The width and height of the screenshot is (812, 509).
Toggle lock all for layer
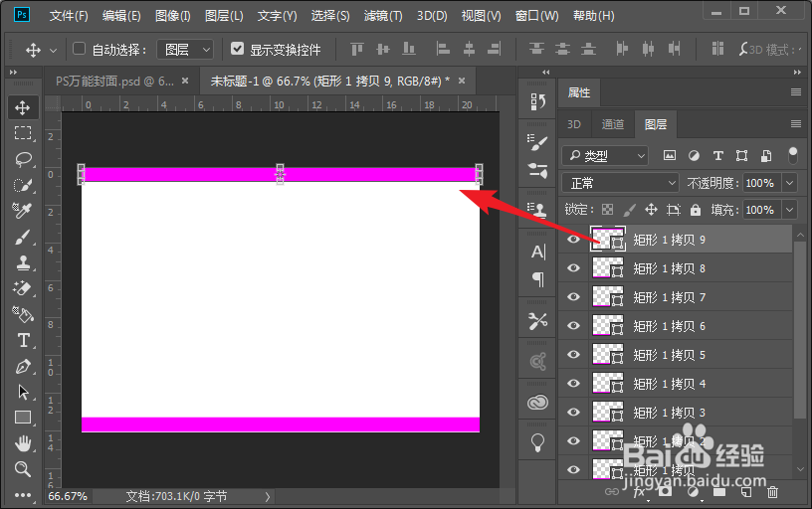coord(695,210)
